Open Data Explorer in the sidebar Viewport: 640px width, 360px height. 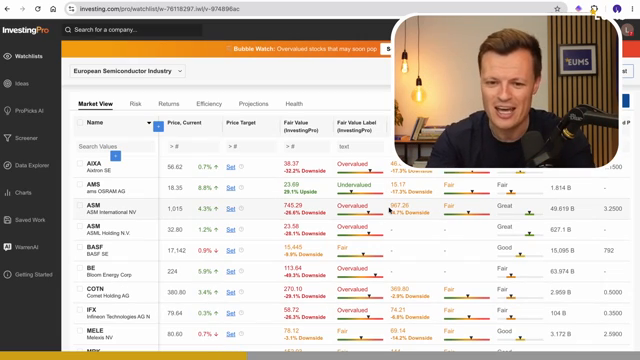click(x=26, y=165)
